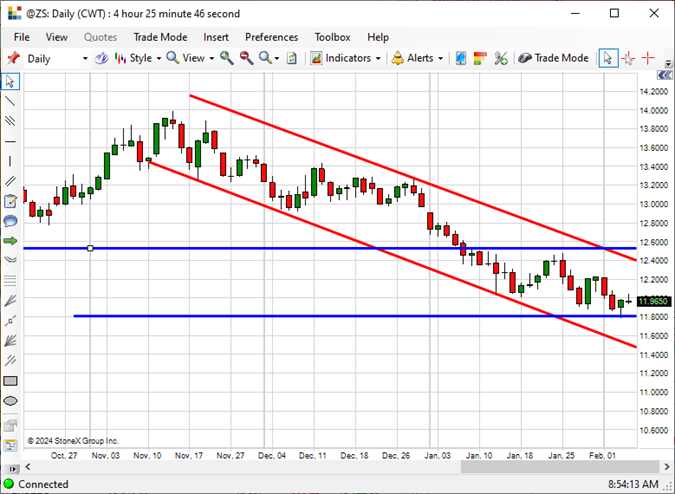The width and height of the screenshot is (675, 494).
Task: Click the Style toolbar button
Action: click(138, 58)
